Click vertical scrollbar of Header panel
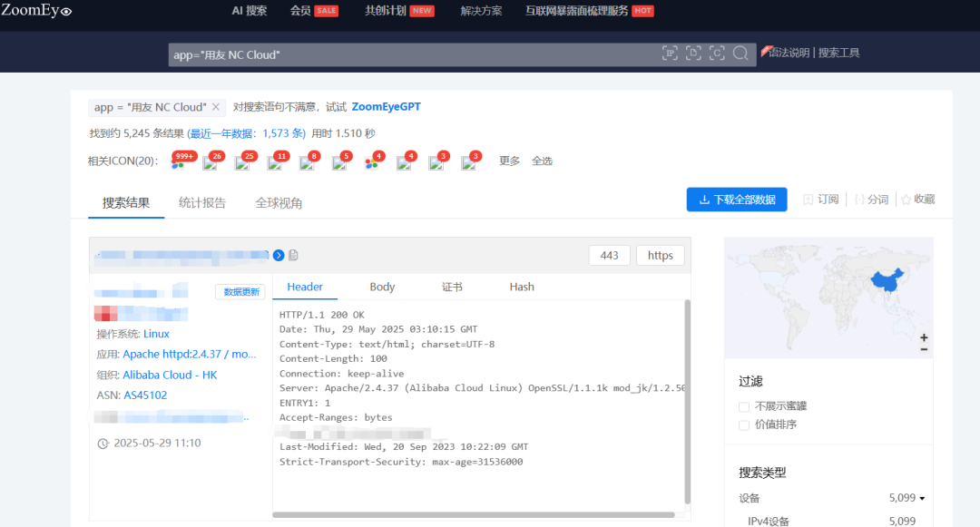Image resolution: width=980 pixels, height=527 pixels. (688, 402)
